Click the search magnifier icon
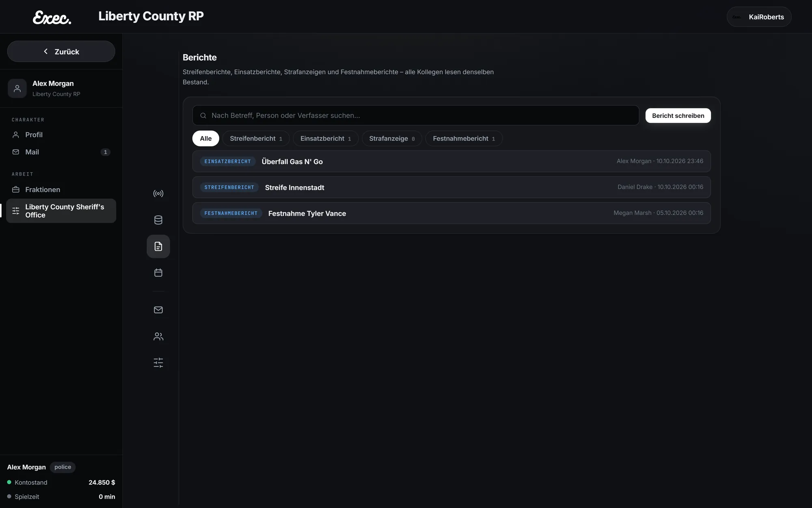Screen dimensions: 812x508 203,116
